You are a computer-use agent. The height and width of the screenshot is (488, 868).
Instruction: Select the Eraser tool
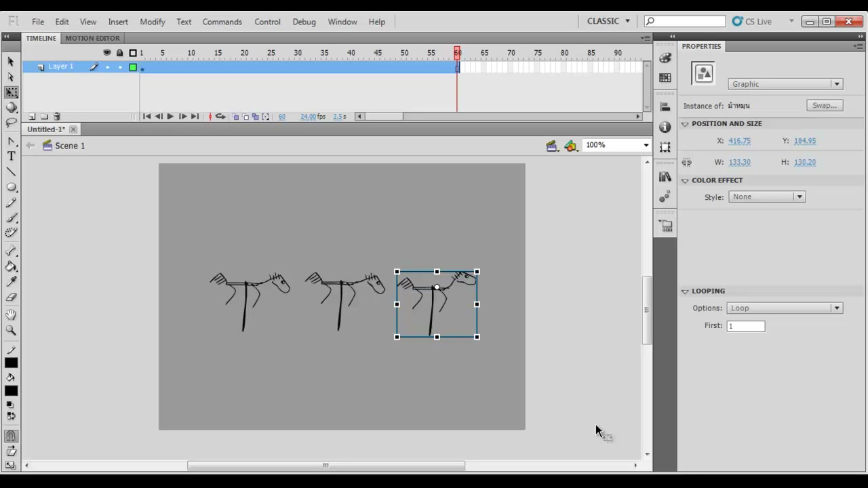click(x=11, y=298)
